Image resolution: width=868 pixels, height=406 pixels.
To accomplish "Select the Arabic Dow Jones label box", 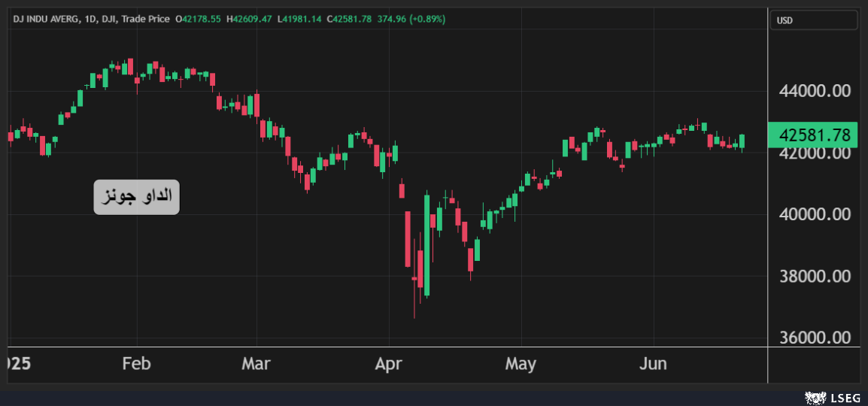I will (x=136, y=197).
